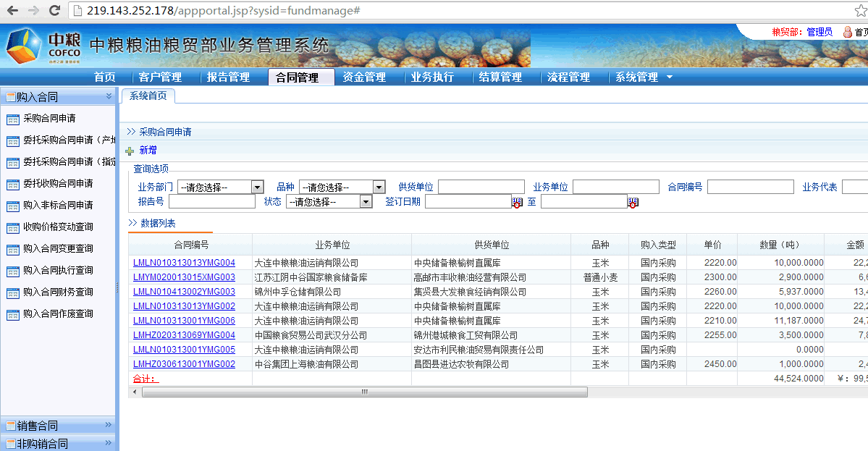This screenshot has height=451, width=868.
Task: Open contract LMHZ020313069YMG004
Action: click(x=185, y=334)
